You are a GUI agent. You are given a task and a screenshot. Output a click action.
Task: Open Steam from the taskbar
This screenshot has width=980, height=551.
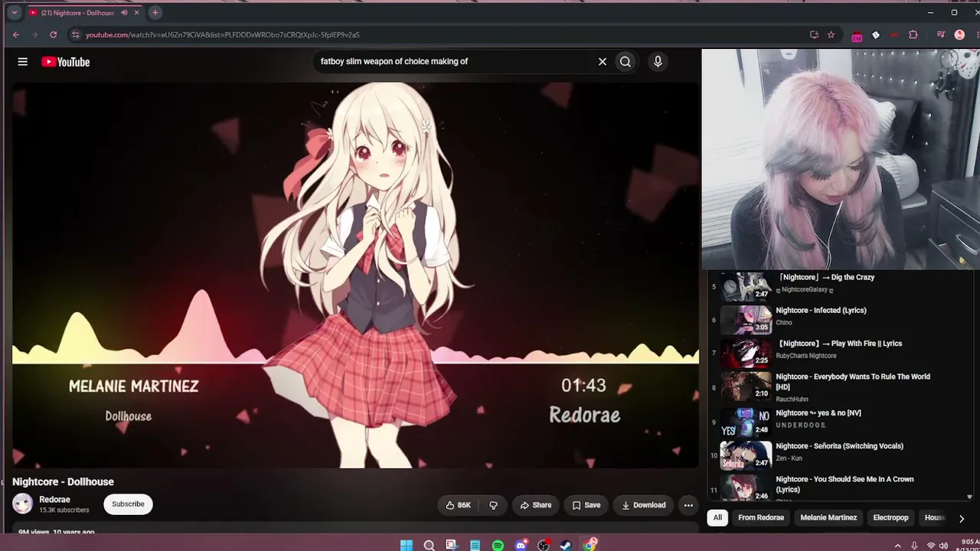567,545
